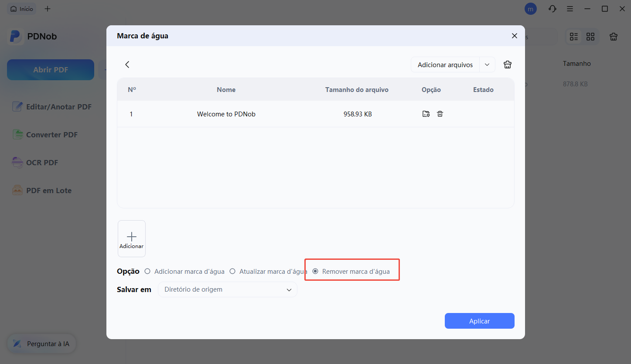This screenshot has width=631, height=364.
Task: Click the Perguntar à IA assistant icon
Action: click(17, 344)
